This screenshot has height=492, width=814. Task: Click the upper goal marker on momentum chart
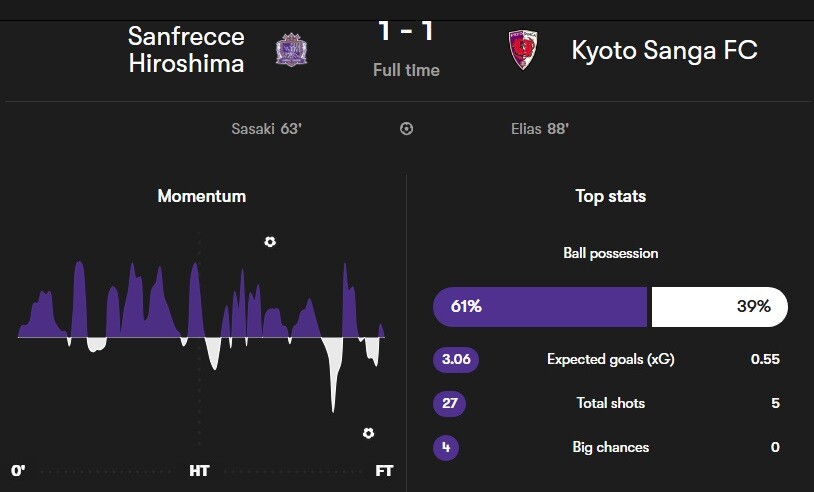[x=270, y=242]
